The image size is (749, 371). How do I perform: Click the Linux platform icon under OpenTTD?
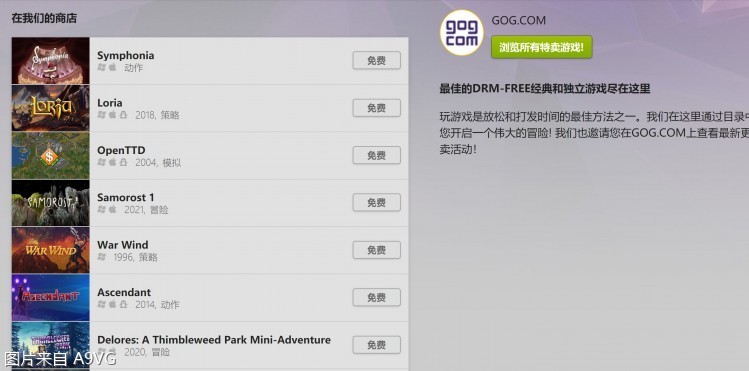click(124, 162)
